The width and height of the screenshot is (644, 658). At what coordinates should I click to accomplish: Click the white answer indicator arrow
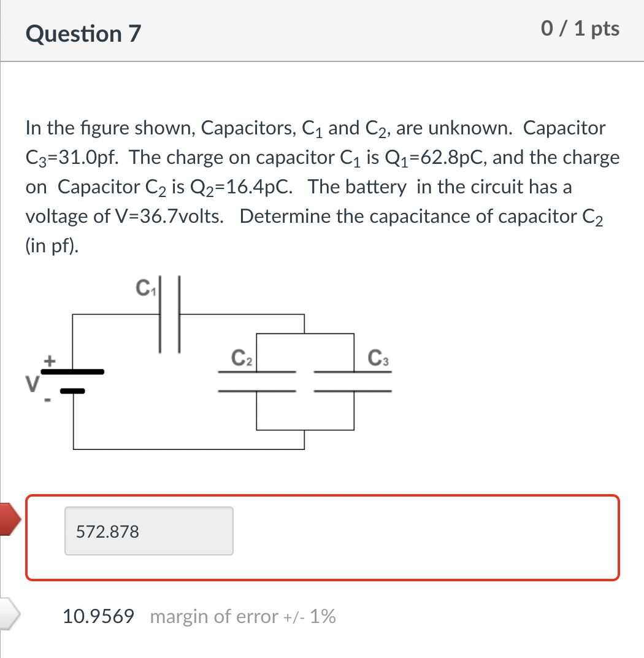tap(9, 614)
